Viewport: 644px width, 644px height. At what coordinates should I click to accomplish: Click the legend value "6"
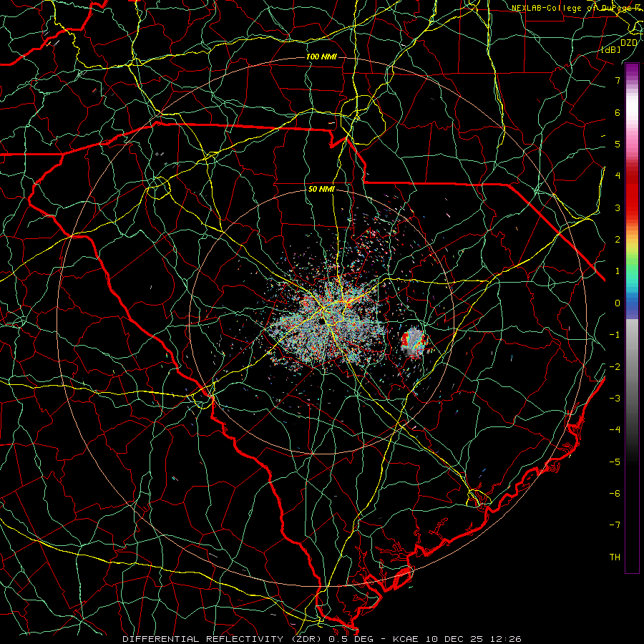(x=618, y=112)
